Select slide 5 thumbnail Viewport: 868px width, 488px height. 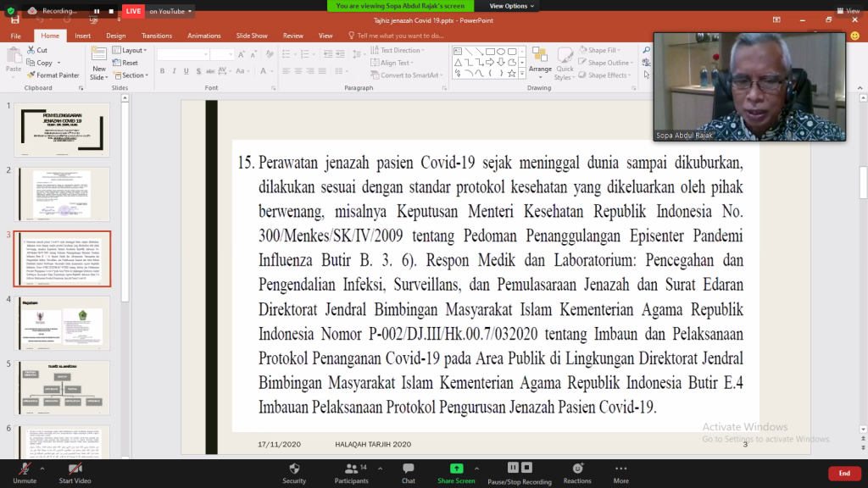point(62,388)
